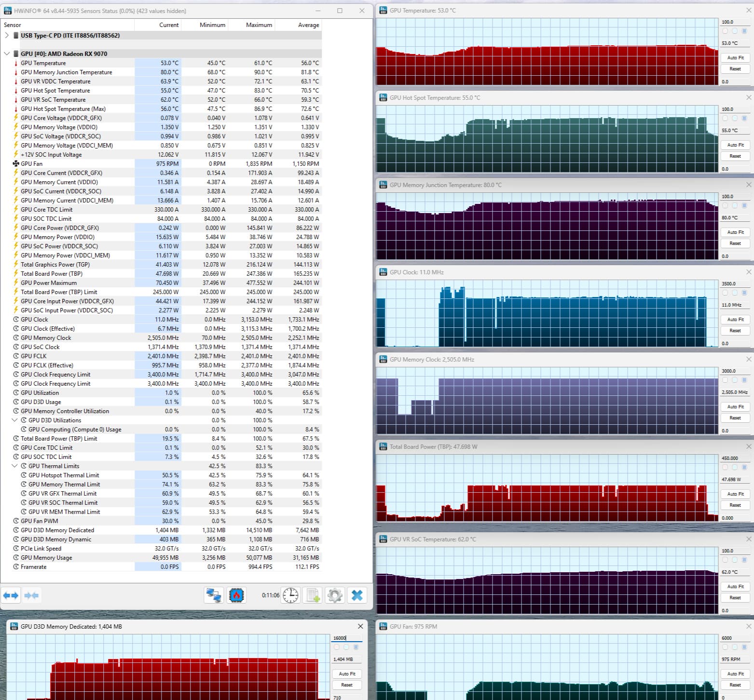This screenshot has width=754, height=700.
Task: Select the GPU Hot Spot Temperature sensor row
Action: tap(161, 90)
